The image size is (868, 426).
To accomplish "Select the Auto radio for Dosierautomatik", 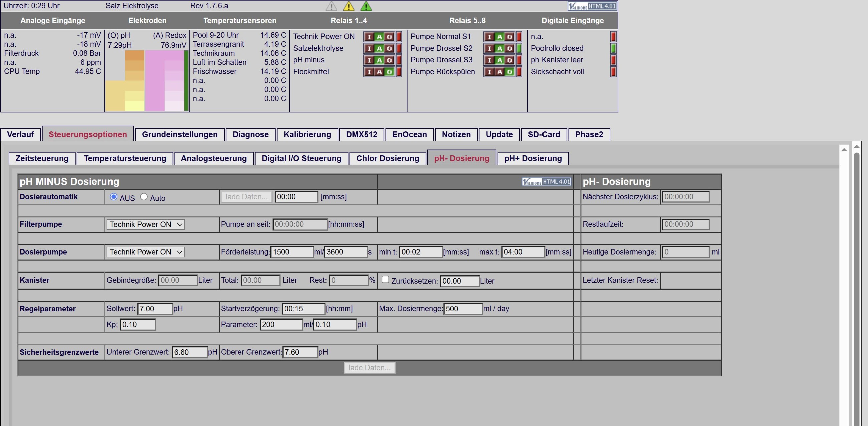I will click(144, 197).
